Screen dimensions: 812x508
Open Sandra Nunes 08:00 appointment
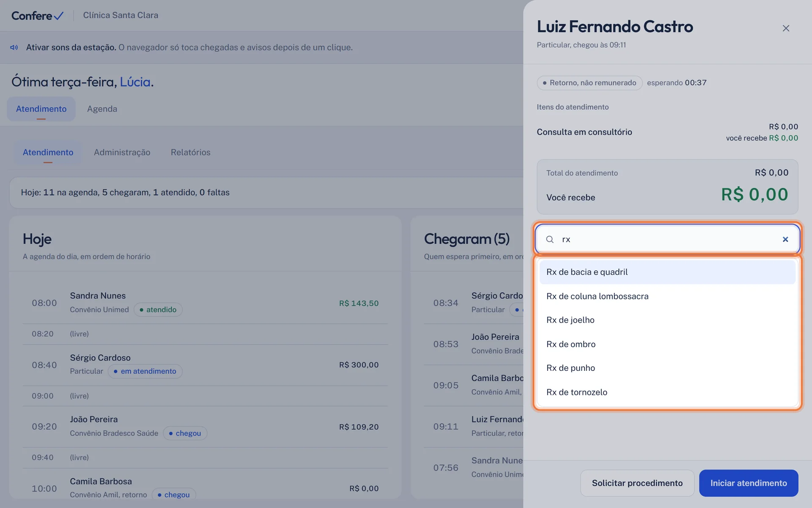(205, 303)
